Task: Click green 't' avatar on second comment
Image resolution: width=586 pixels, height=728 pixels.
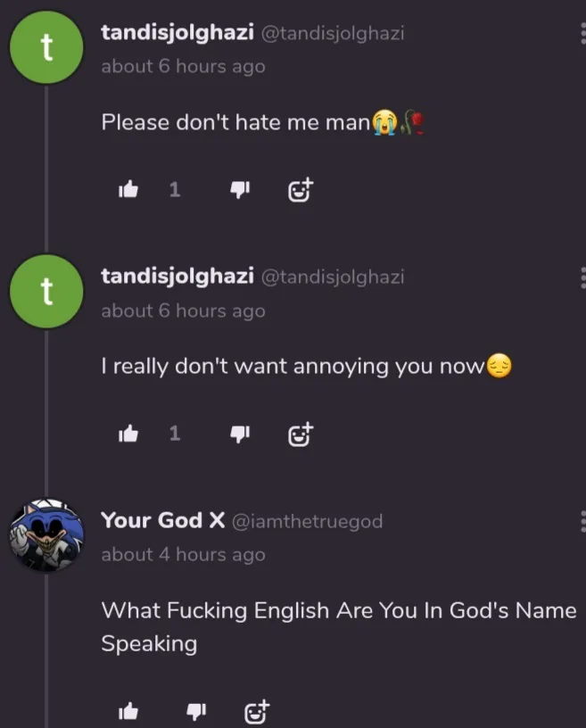Action: (46, 291)
